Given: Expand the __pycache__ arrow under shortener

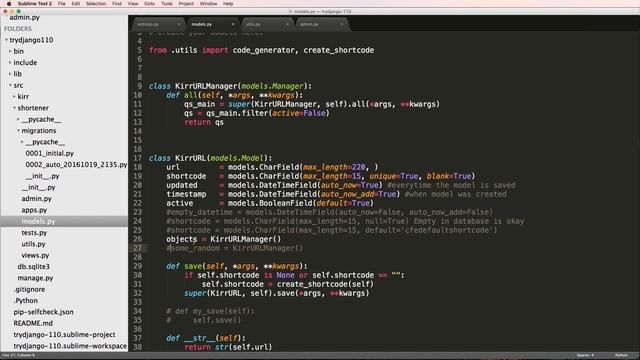Looking at the screenshot, I should click(18, 119).
